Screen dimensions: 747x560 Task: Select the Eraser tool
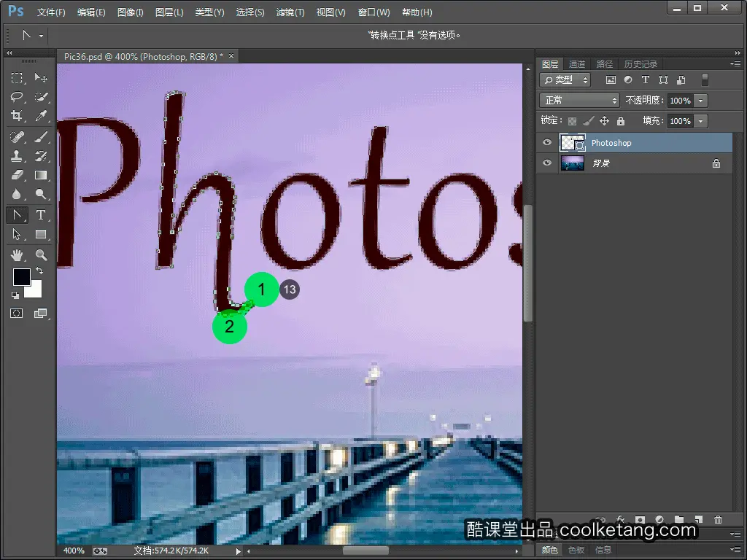(18, 175)
